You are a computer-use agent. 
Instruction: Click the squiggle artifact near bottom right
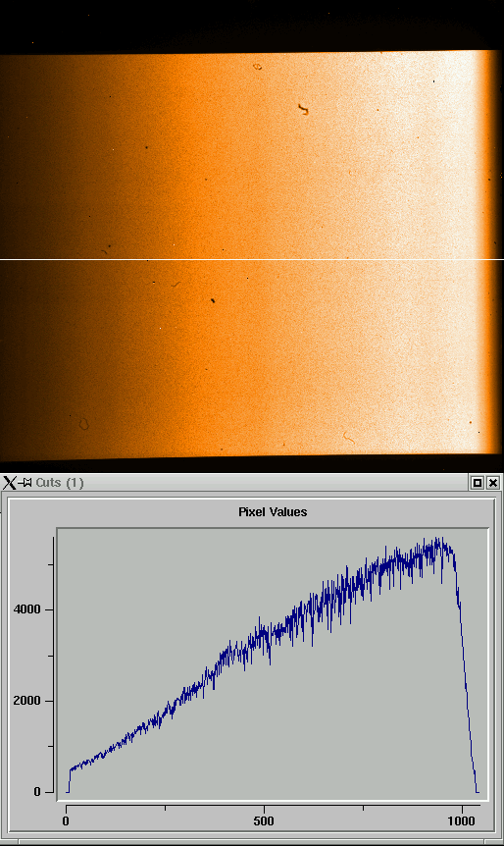click(349, 438)
